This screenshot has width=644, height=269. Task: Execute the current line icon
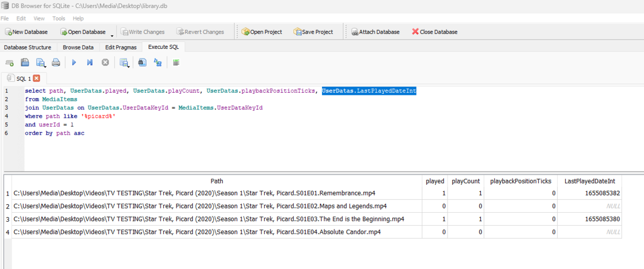[90, 63]
